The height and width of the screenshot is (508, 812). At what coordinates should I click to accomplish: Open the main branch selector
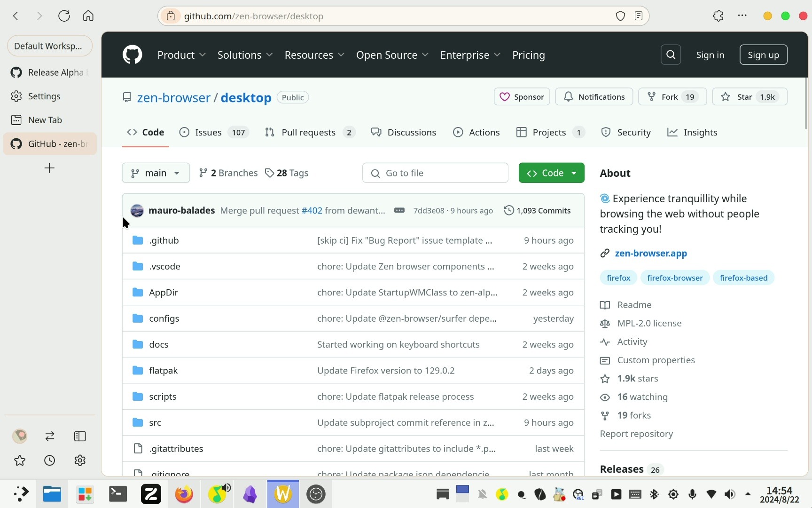[x=156, y=173]
